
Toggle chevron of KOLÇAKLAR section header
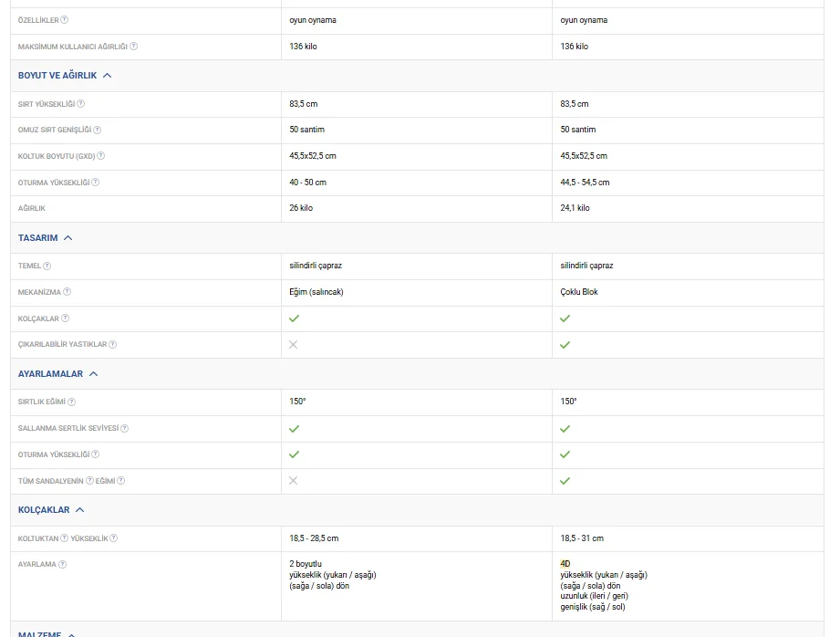80,510
